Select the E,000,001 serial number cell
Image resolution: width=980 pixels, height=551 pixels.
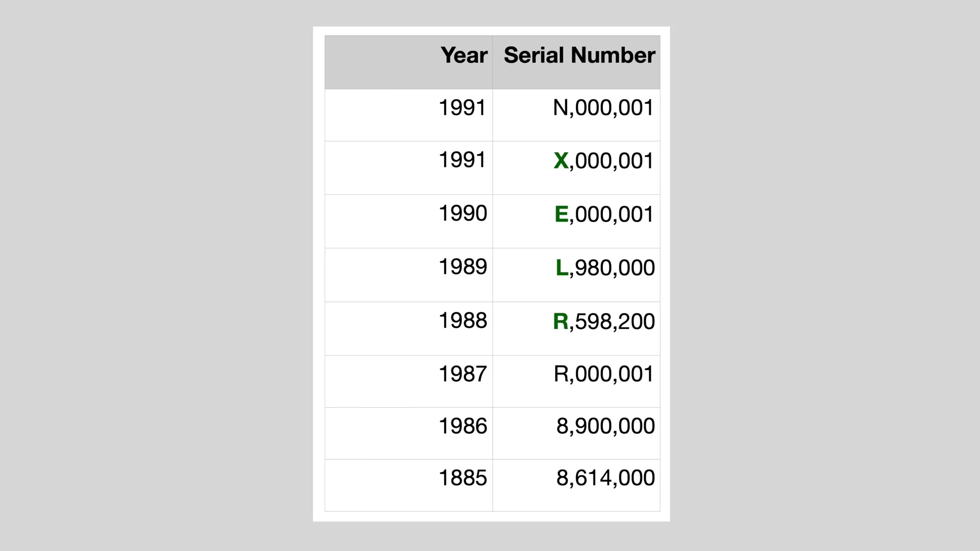[x=576, y=221]
